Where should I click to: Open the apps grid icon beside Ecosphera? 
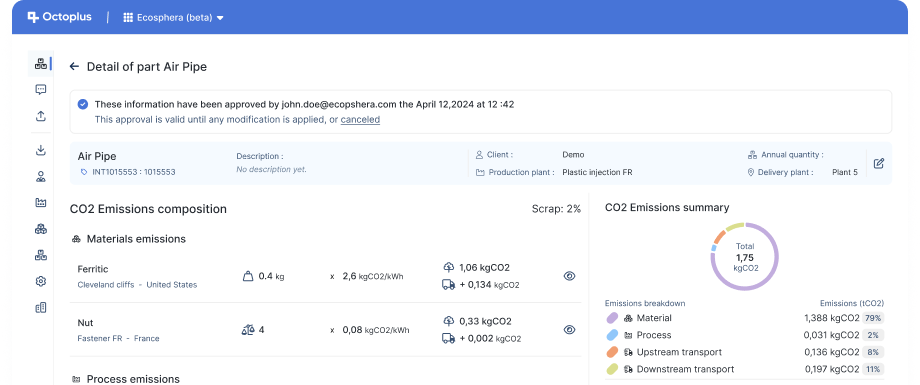pyautogui.click(x=128, y=18)
